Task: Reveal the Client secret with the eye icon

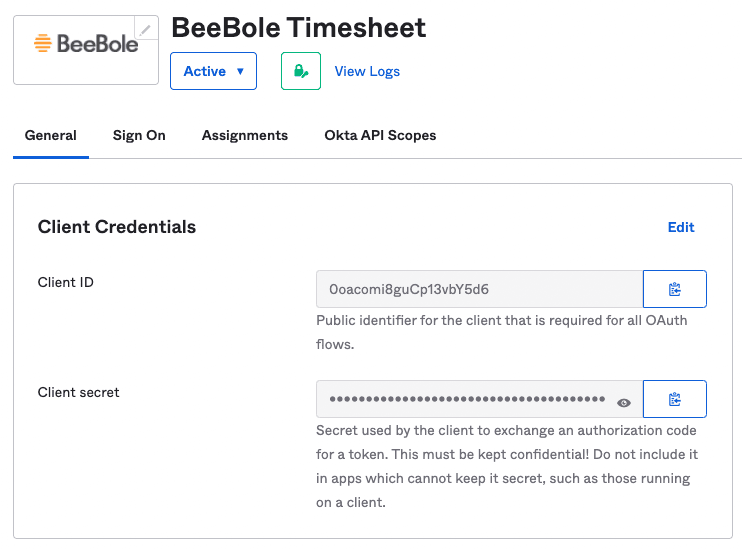Action: (624, 402)
